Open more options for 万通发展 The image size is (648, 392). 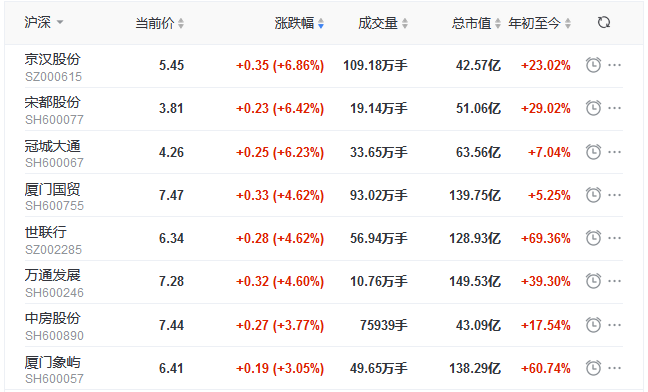point(615,281)
